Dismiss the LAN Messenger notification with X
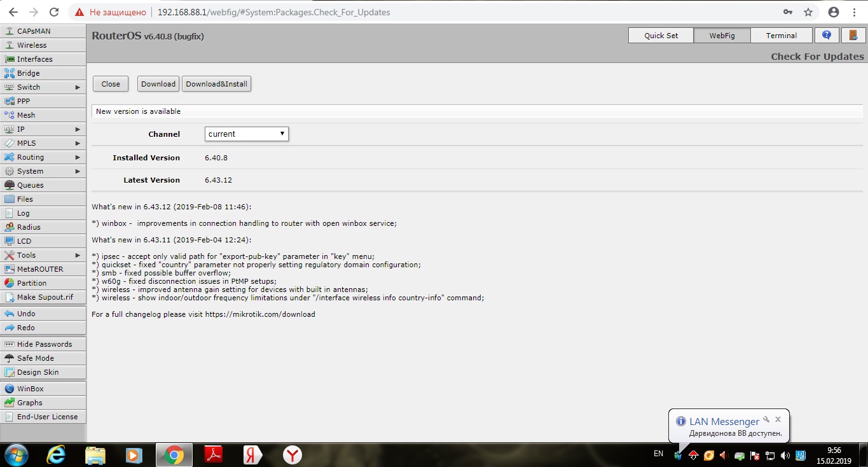The width and height of the screenshot is (868, 467). 778,420
